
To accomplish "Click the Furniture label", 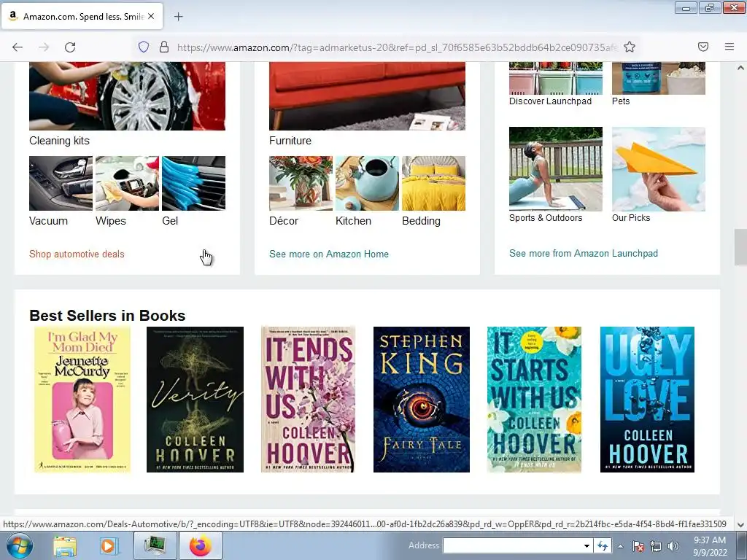I will 290,141.
